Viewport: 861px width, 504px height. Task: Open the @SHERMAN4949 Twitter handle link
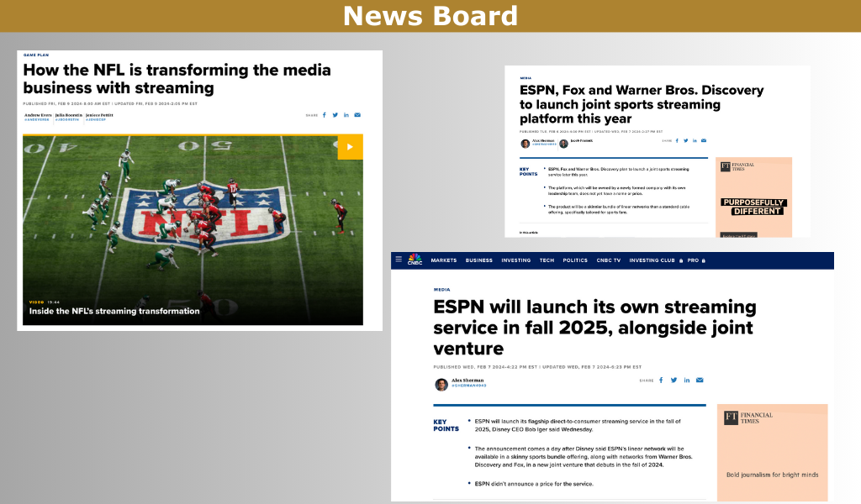(x=468, y=386)
